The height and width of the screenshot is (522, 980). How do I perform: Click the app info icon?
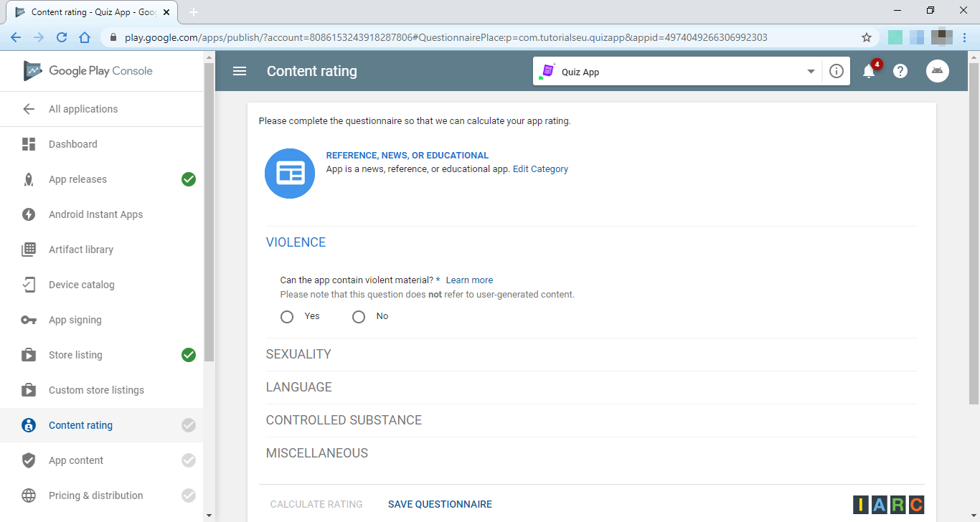pos(836,71)
